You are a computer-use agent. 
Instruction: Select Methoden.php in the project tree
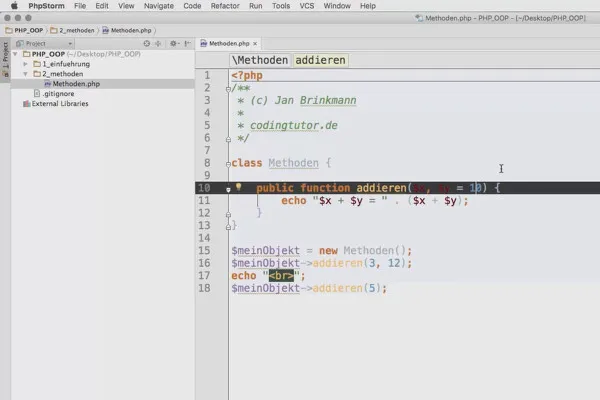[76, 83]
